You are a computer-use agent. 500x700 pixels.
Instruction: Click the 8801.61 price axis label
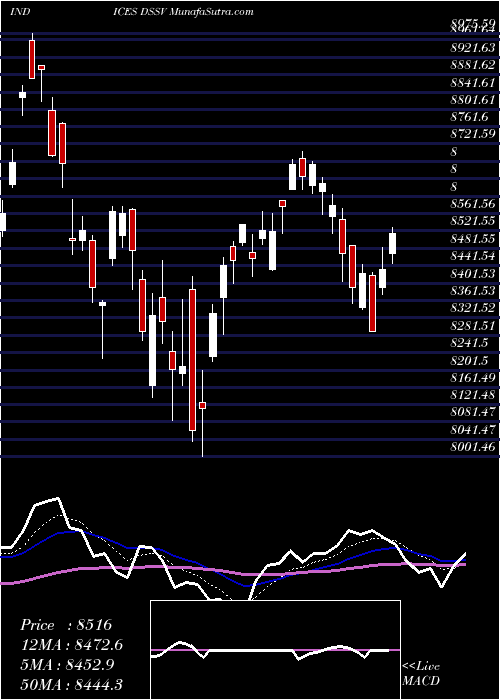click(474, 100)
